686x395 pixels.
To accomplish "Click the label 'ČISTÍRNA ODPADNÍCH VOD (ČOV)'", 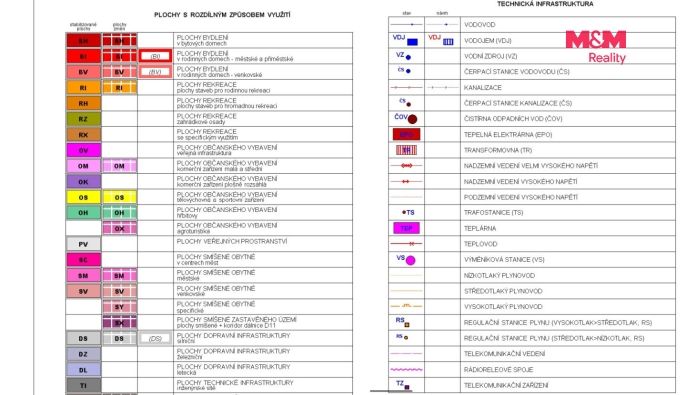I will point(513,119).
